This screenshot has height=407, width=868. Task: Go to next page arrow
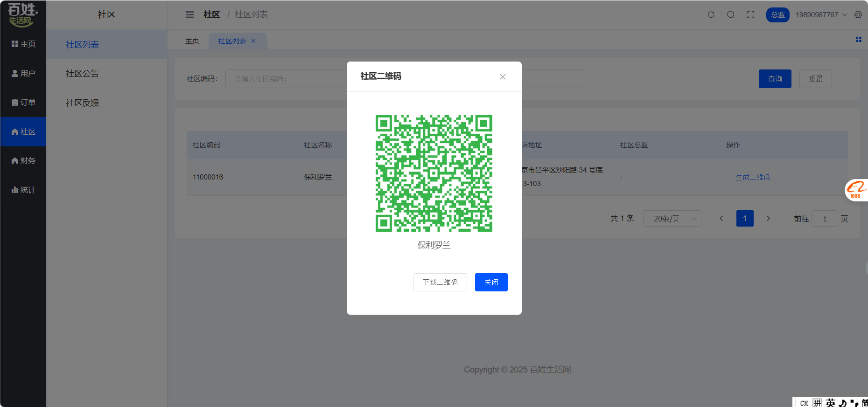pyautogui.click(x=768, y=219)
